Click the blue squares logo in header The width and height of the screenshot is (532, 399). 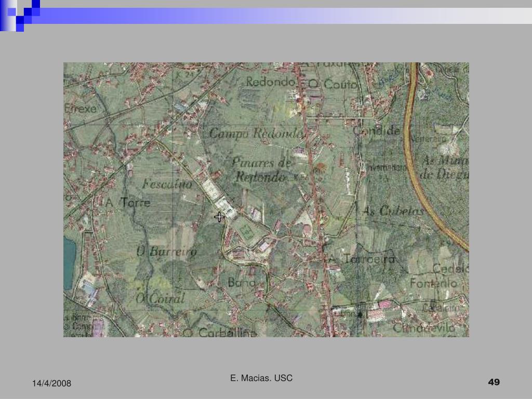coord(20,15)
